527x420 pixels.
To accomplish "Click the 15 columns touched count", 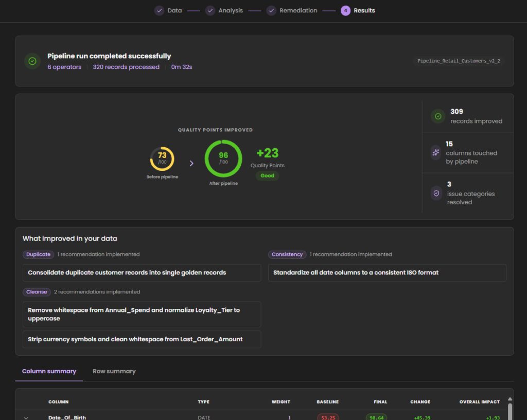I will click(449, 144).
